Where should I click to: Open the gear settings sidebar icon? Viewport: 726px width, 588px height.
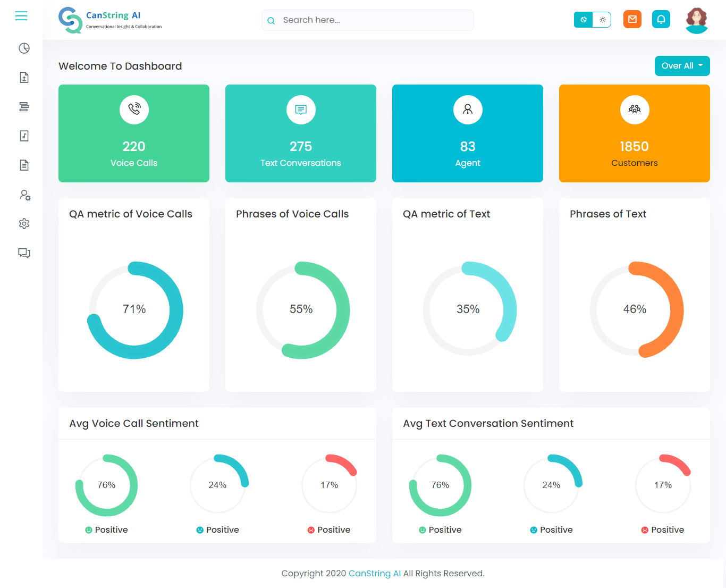coord(24,224)
